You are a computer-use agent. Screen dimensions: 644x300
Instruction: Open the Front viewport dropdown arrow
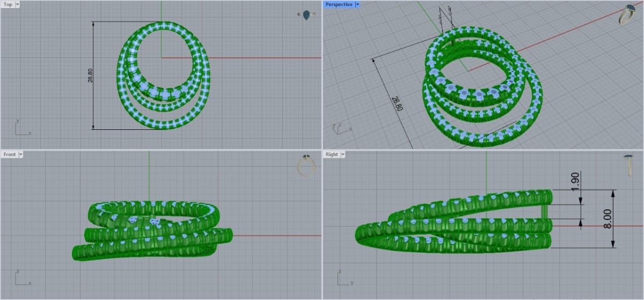21,155
